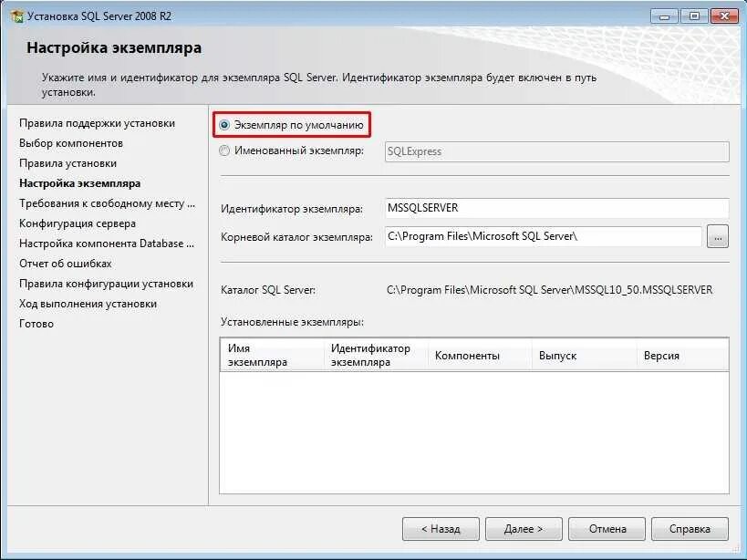Image resolution: width=747 pixels, height=560 pixels.
Task: Minimize the SQL Server 2008 R2 setup window
Action: 664,16
